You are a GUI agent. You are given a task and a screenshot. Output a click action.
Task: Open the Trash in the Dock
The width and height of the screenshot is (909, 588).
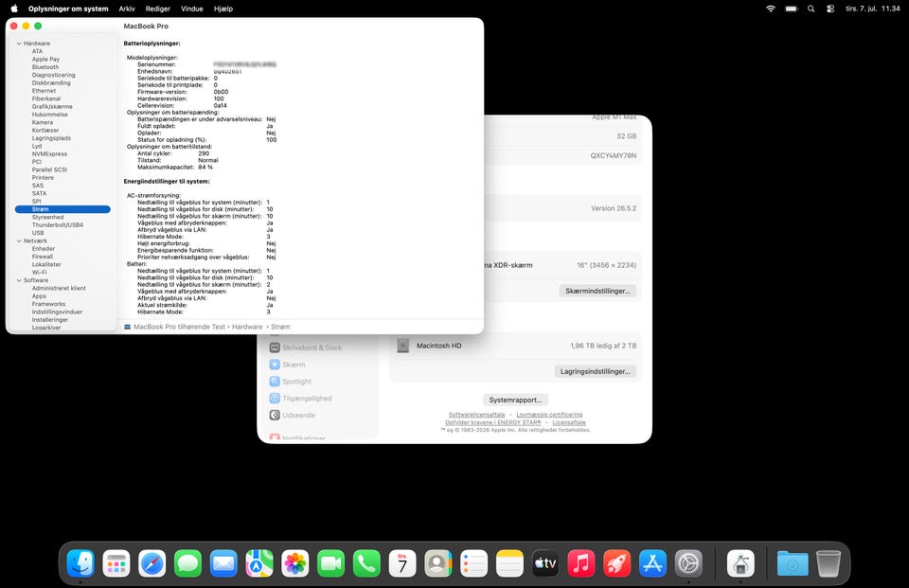828,563
